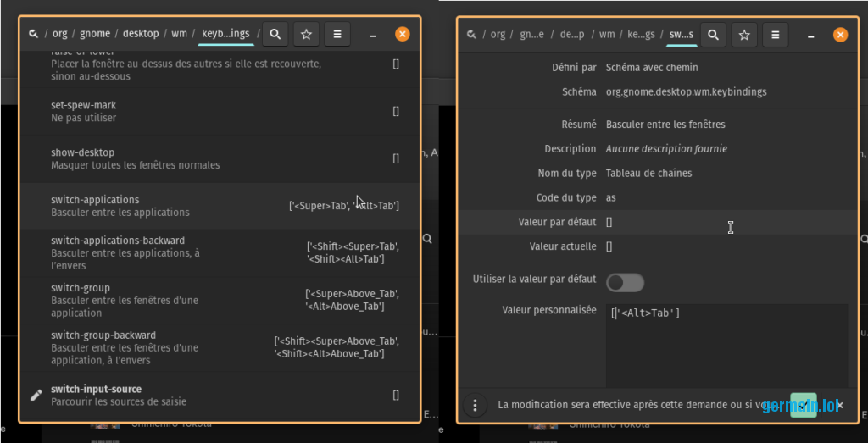Click 'Aucune description fournie' text
This screenshot has width=868, height=443.
[666, 149]
